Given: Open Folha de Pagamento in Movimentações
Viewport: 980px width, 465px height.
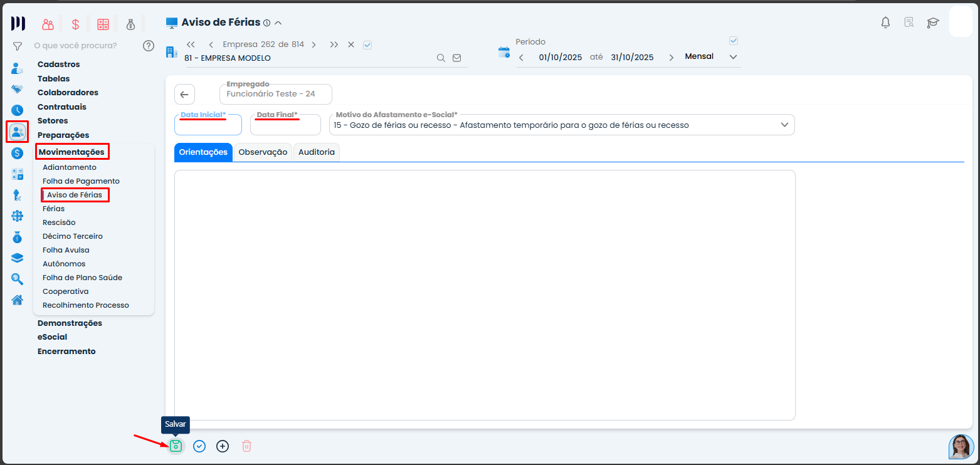Looking at the screenshot, I should point(81,181).
